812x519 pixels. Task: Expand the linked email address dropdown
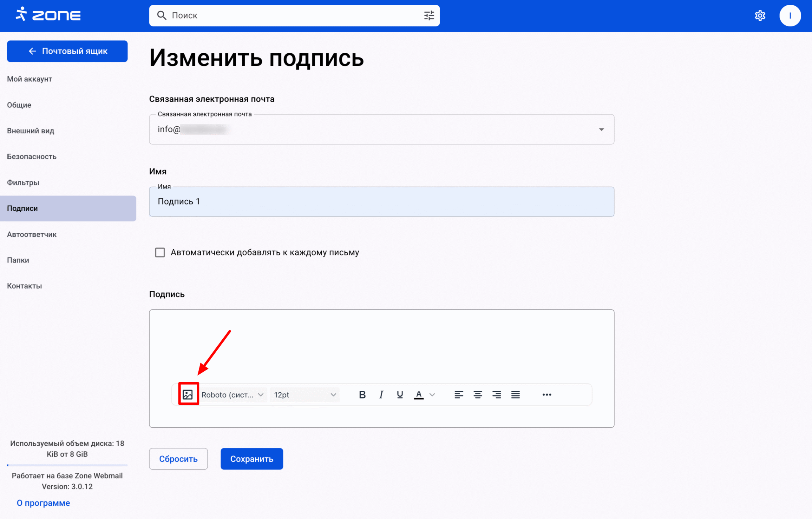pos(601,130)
